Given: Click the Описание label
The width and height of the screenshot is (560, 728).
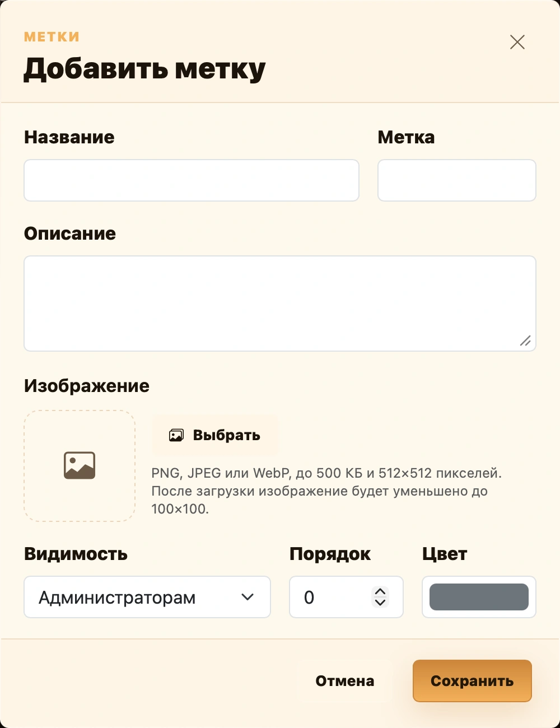Looking at the screenshot, I should (70, 234).
